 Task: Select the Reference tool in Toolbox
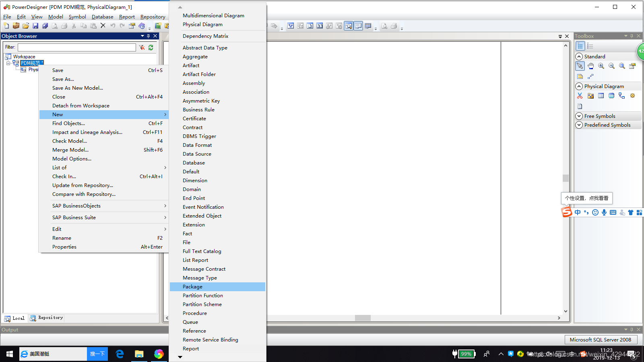(x=622, y=96)
